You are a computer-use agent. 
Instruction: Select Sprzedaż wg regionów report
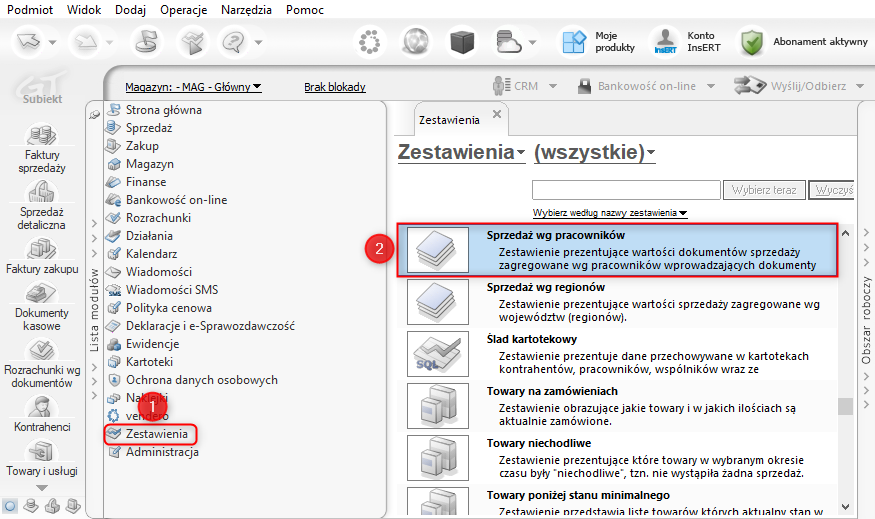(x=617, y=302)
